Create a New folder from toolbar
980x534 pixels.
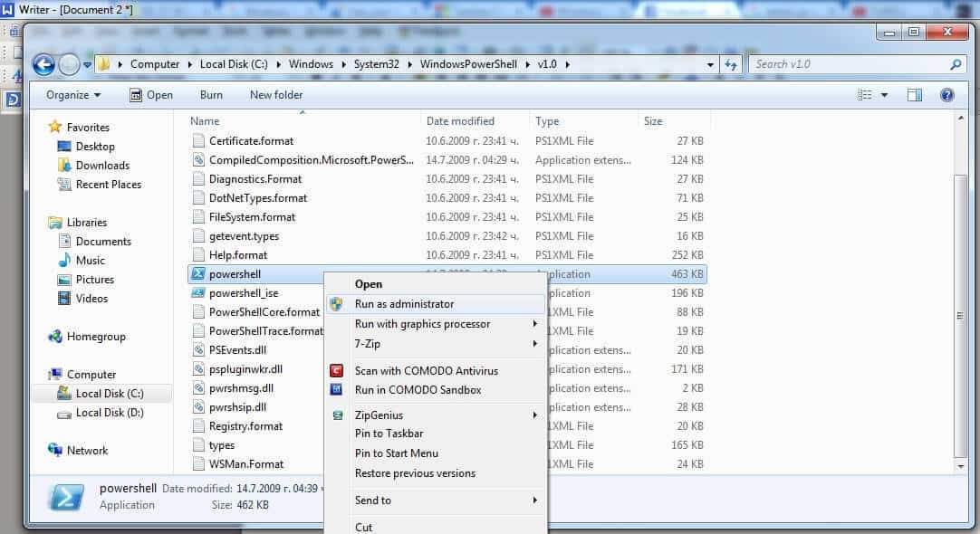coord(276,95)
